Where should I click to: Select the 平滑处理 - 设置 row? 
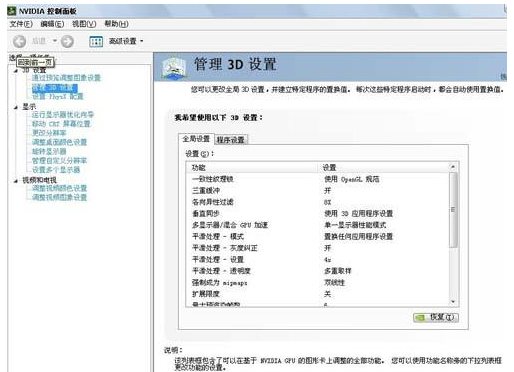pyautogui.click(x=318, y=260)
